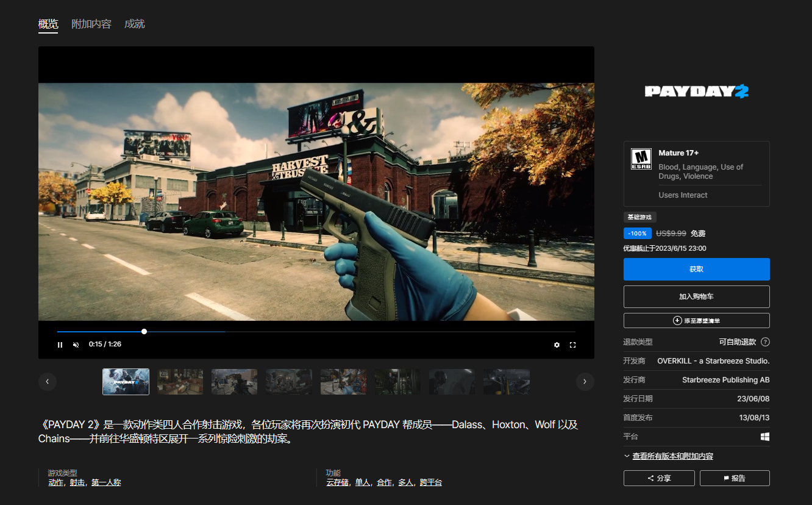
Task: Click the Windows platform icon
Action: 764,437
